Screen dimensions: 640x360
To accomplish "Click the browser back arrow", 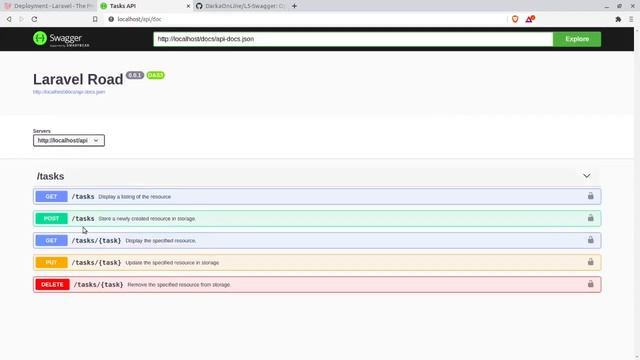I will coord(9,19).
